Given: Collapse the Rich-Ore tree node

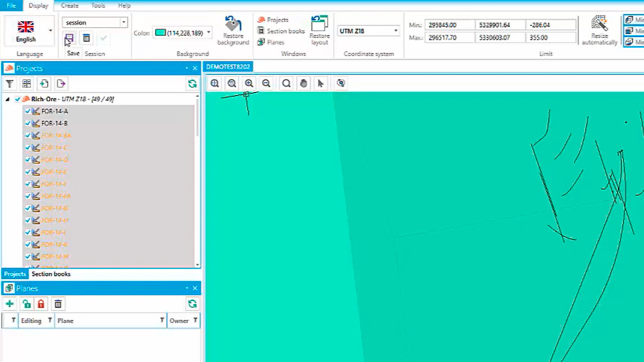Looking at the screenshot, I should (8, 100).
